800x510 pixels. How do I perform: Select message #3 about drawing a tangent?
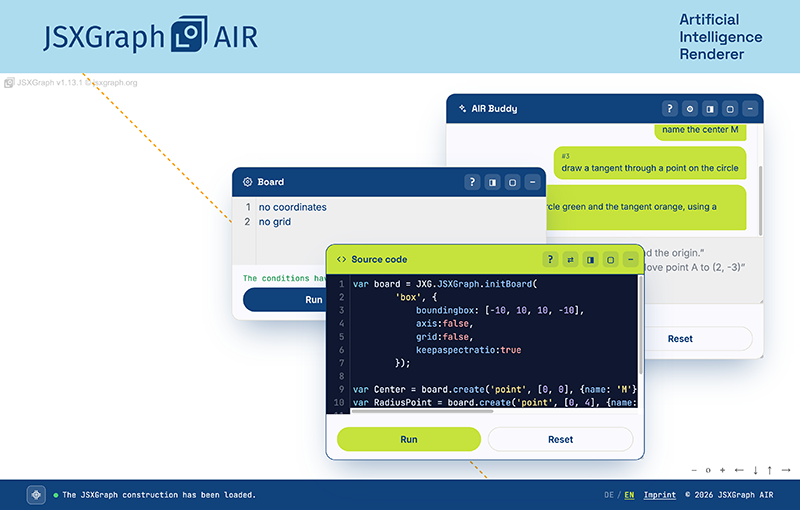pyautogui.click(x=649, y=163)
